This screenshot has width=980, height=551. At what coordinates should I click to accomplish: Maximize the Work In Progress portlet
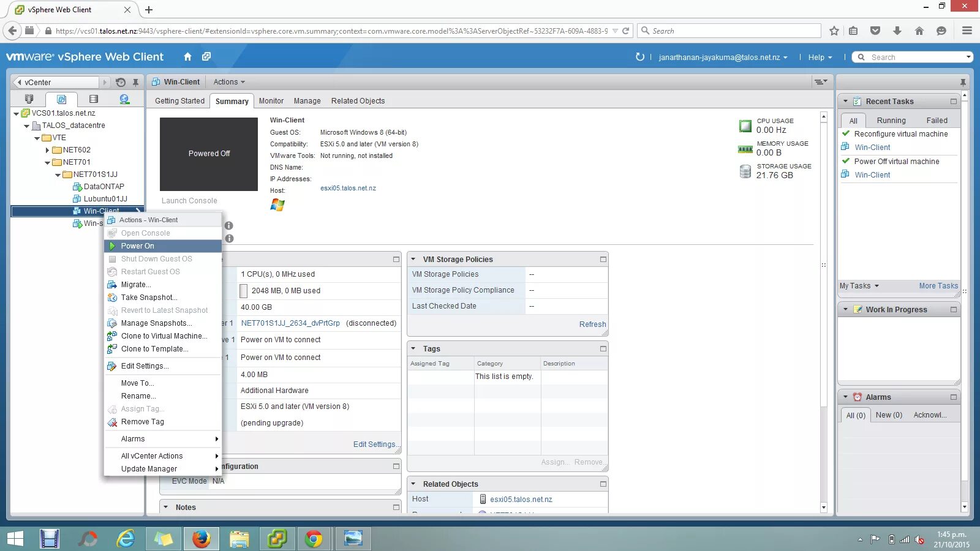953,310
